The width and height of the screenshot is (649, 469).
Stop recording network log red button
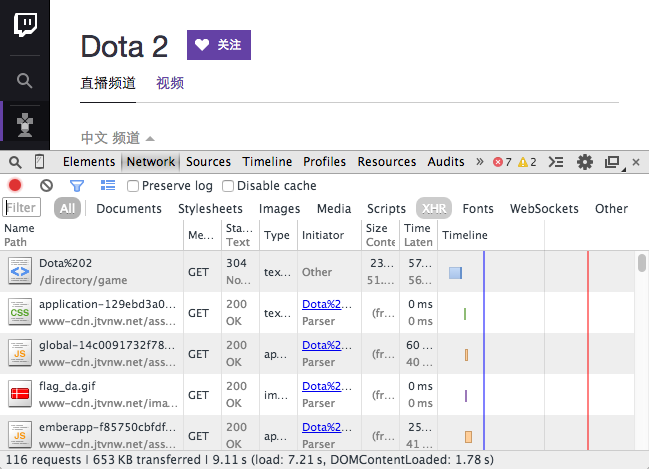coord(15,185)
